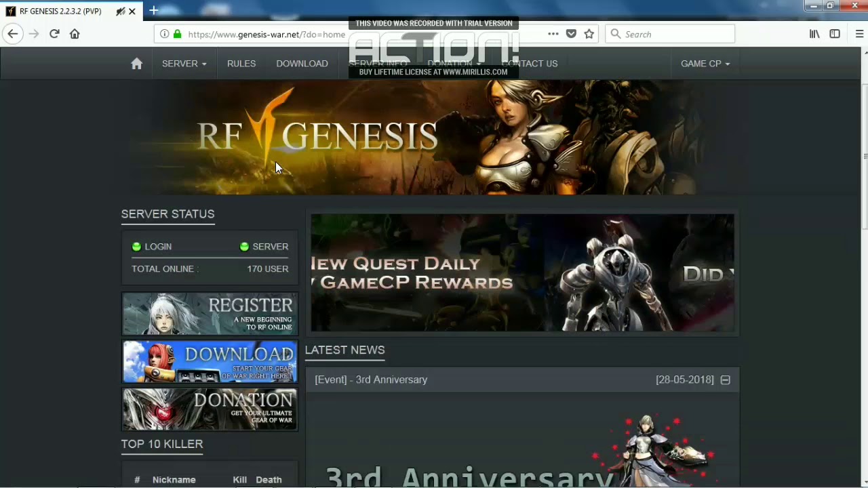Screen dimensions: 868x488
Task: Open the Library icon in toolbar
Action: (814, 34)
